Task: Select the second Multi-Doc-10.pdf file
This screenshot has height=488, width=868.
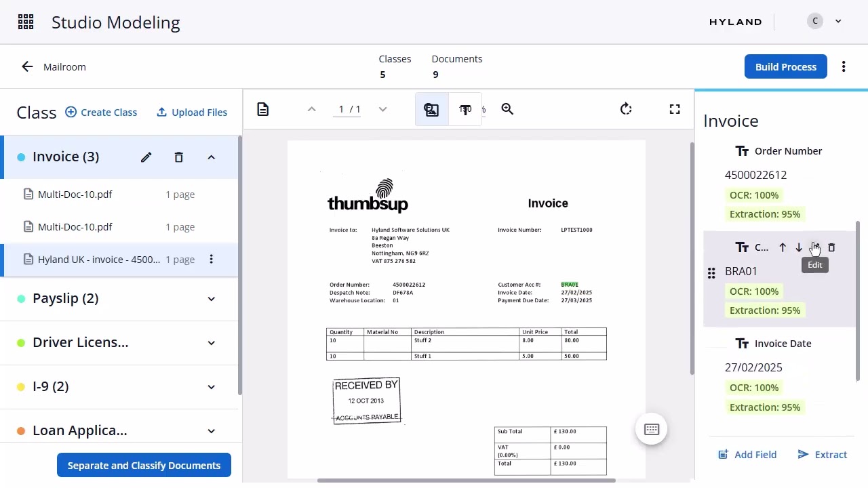Action: 119,227
